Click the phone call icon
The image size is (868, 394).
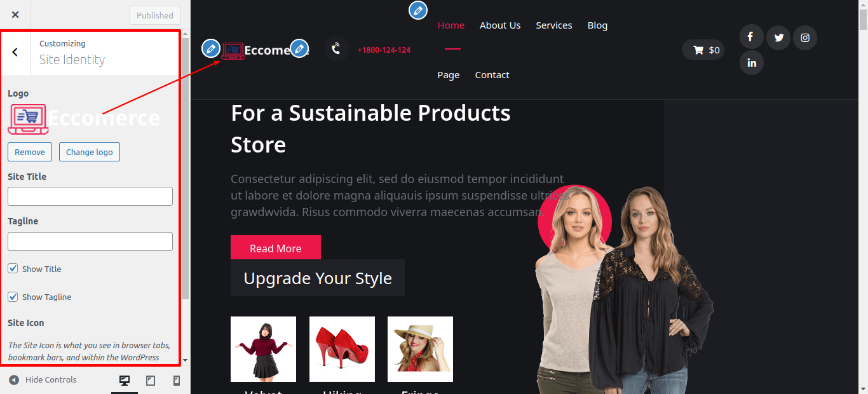click(x=337, y=49)
